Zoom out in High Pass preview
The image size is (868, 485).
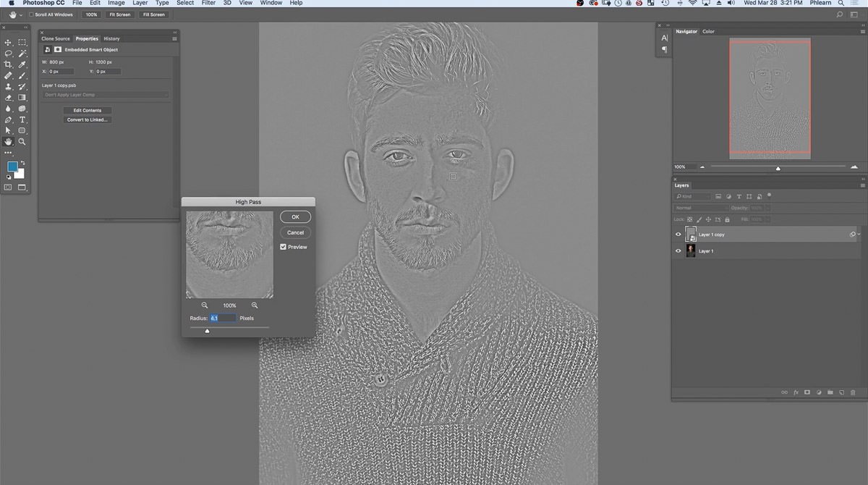coord(205,305)
